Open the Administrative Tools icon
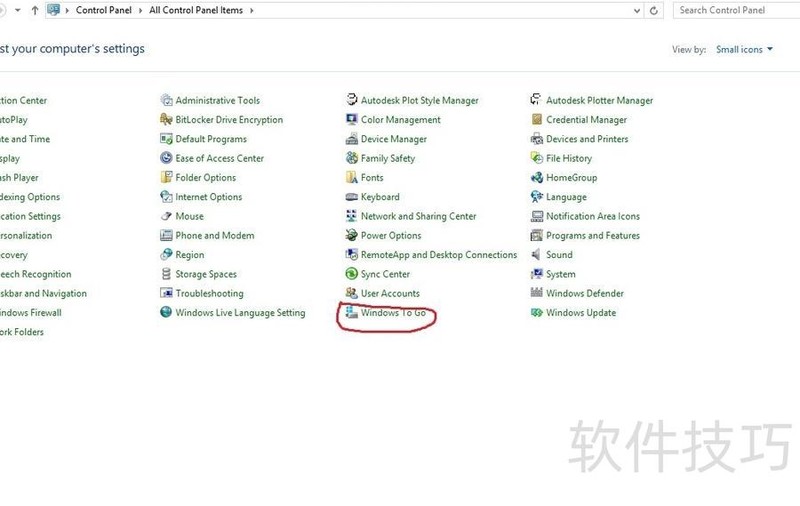 166,100
